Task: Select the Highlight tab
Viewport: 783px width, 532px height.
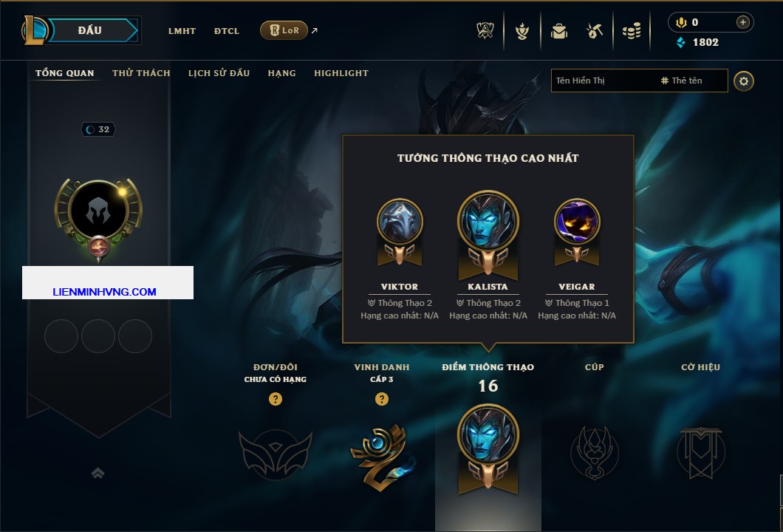Action: [341, 73]
